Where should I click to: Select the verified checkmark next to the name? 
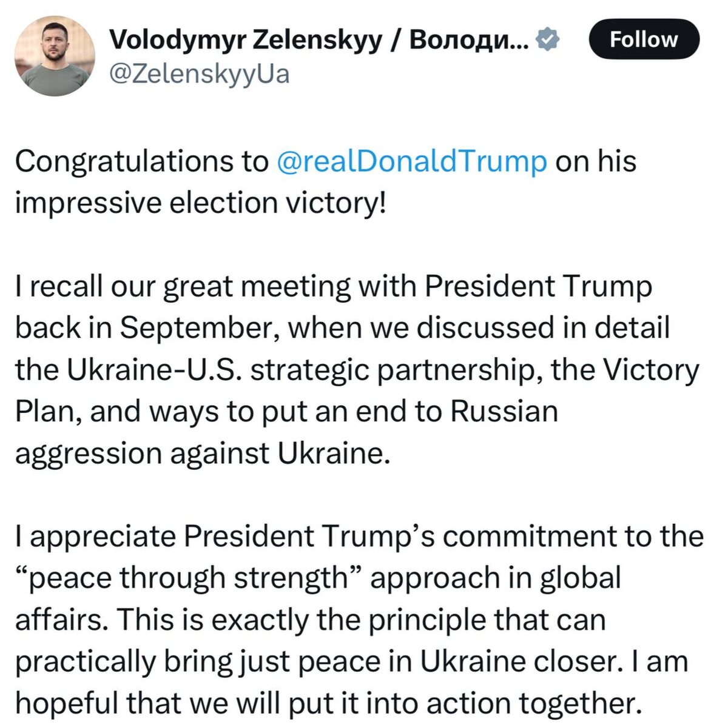[548, 38]
